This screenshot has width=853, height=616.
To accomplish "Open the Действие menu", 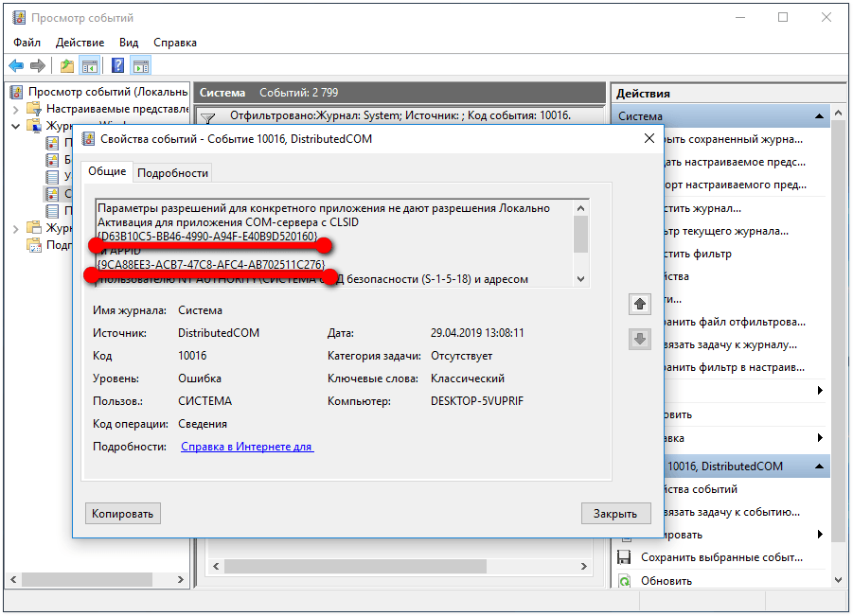I will [80, 43].
